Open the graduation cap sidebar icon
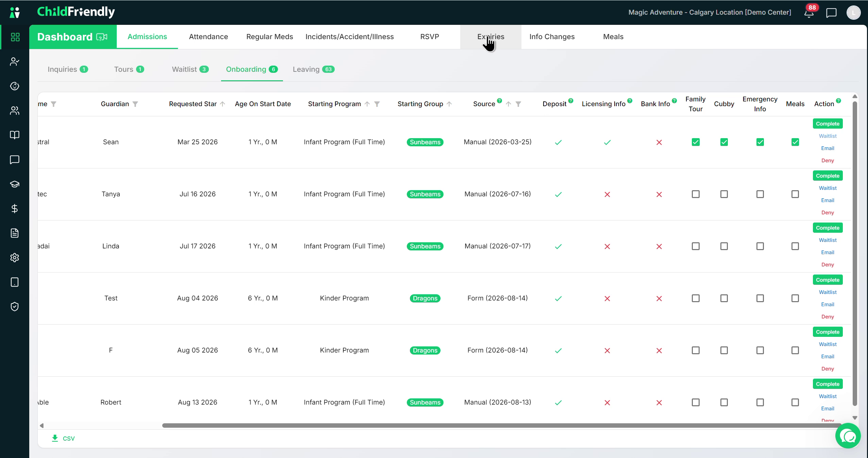 pyautogui.click(x=15, y=184)
